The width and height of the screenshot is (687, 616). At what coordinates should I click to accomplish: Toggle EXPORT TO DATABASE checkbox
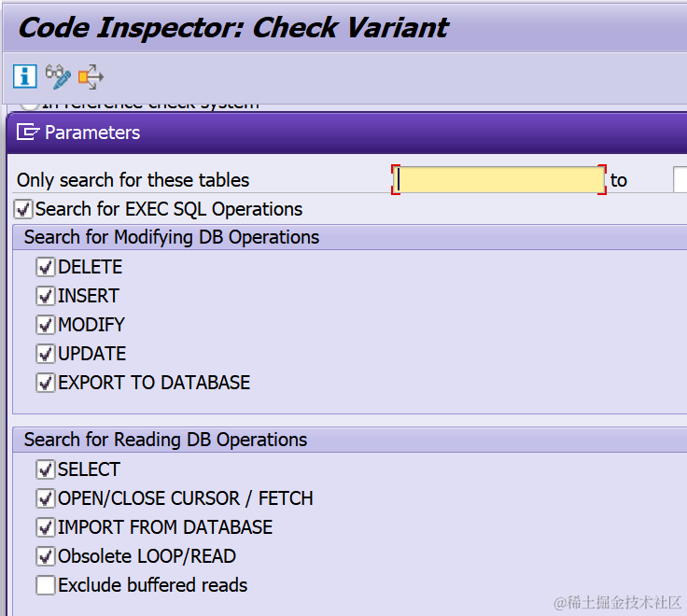(x=46, y=383)
